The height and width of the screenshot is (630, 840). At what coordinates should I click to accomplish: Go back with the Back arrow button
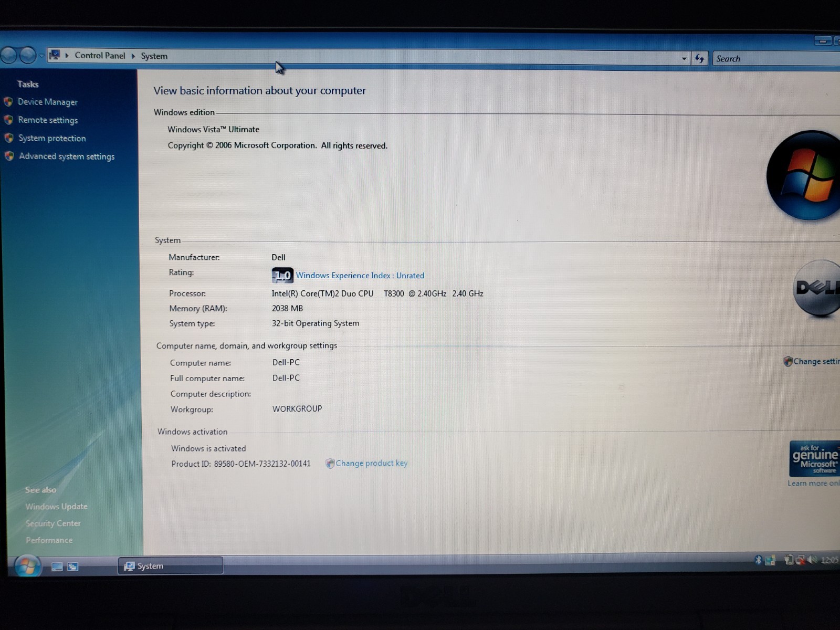(9, 55)
